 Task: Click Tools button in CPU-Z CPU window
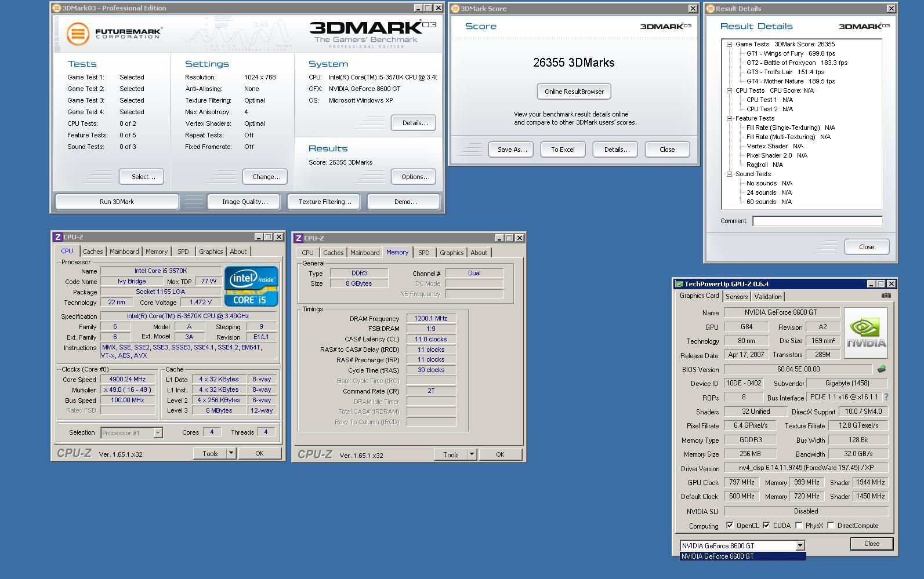(x=210, y=453)
